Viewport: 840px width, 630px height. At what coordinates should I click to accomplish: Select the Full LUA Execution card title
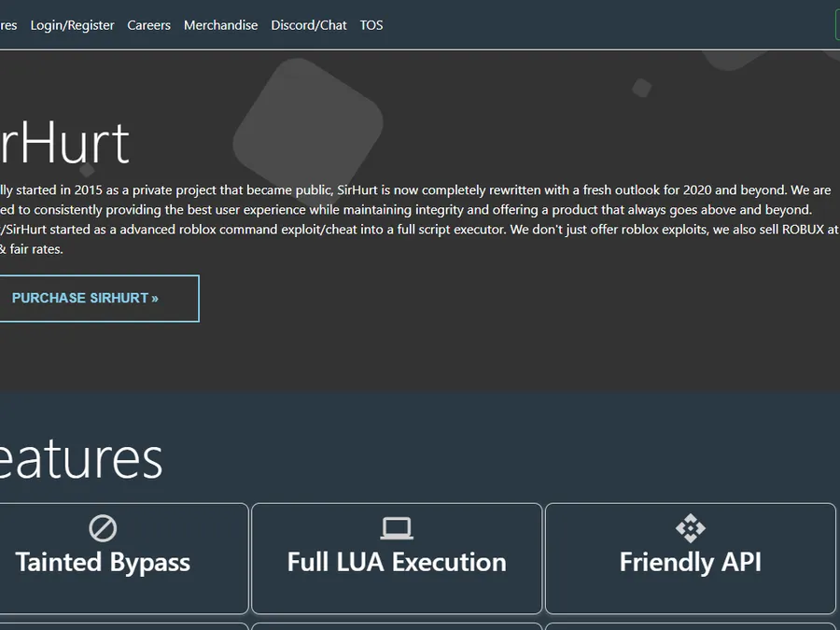(x=397, y=562)
